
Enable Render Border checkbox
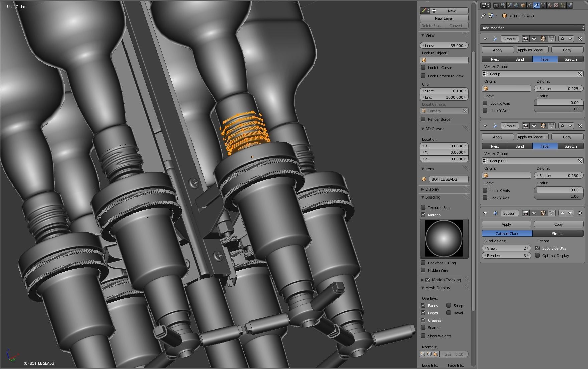pyautogui.click(x=423, y=119)
